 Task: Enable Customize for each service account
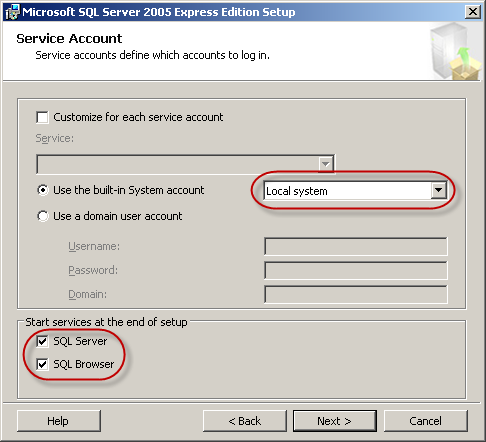42,117
